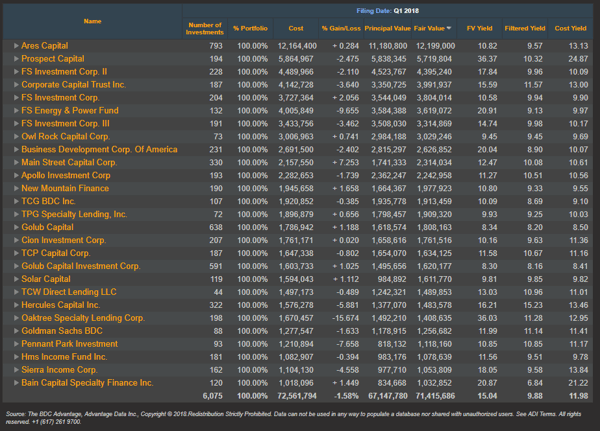
Task: Select Solar Capital principal value 984,892
Action: pos(392,279)
